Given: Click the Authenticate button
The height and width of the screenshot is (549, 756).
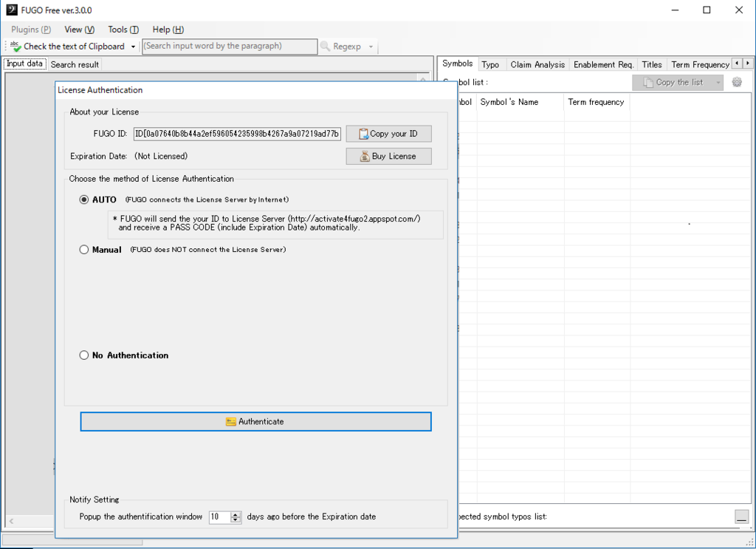Looking at the screenshot, I should click(255, 422).
